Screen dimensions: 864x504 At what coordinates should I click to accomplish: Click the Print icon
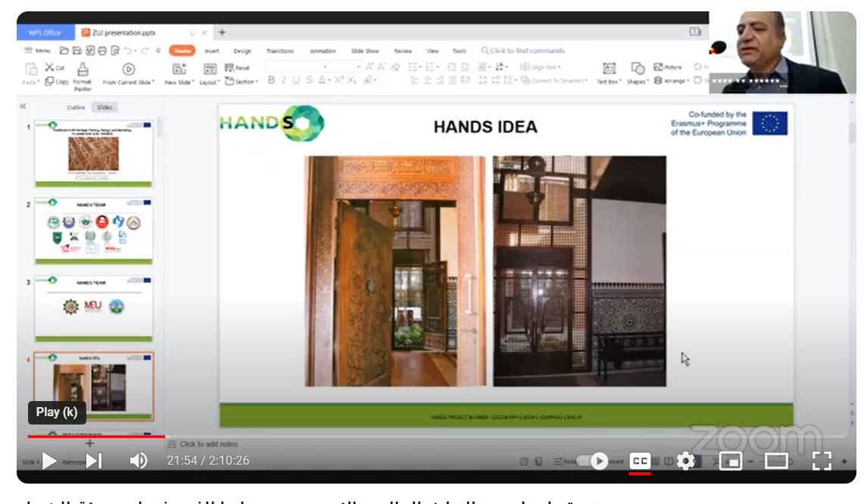[102, 51]
